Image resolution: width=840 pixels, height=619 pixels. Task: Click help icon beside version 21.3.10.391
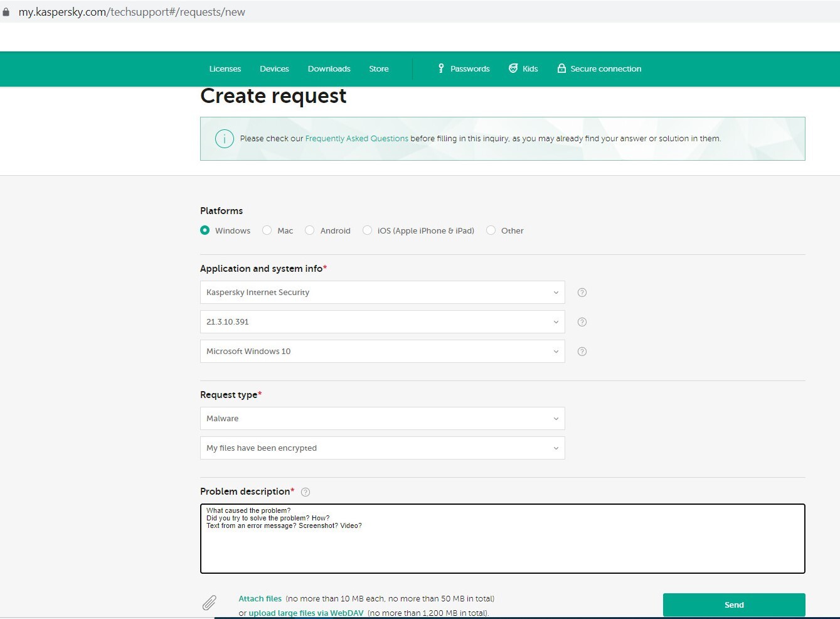coord(582,322)
